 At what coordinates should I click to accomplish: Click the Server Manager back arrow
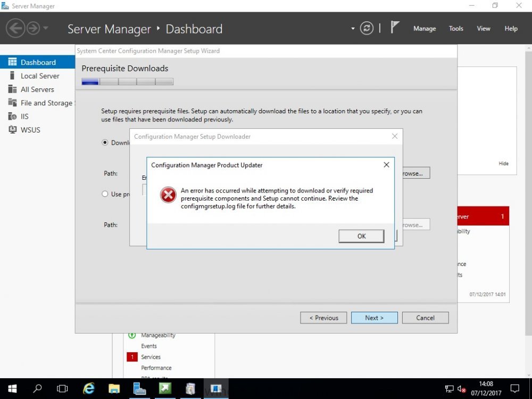15,28
